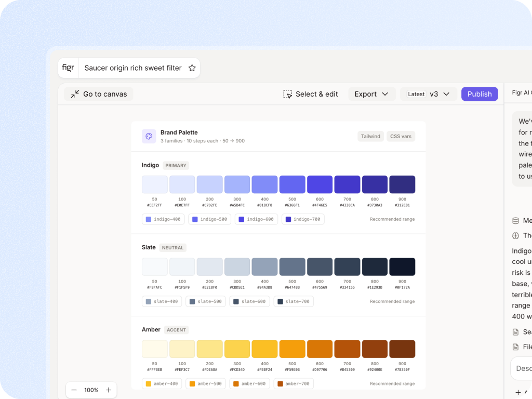The image size is (532, 399).
Task: Select the Amber 600 swatch
Action: pyautogui.click(x=320, y=349)
